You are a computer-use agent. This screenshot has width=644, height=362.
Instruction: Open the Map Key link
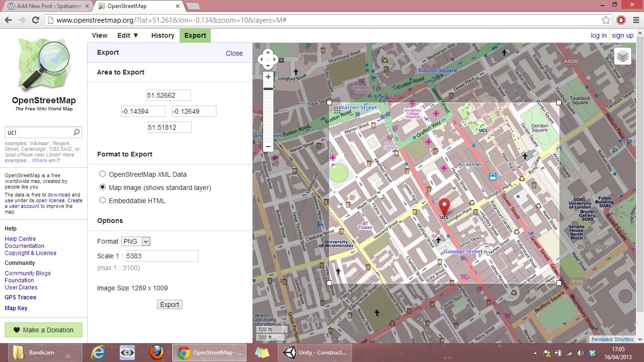point(16,308)
